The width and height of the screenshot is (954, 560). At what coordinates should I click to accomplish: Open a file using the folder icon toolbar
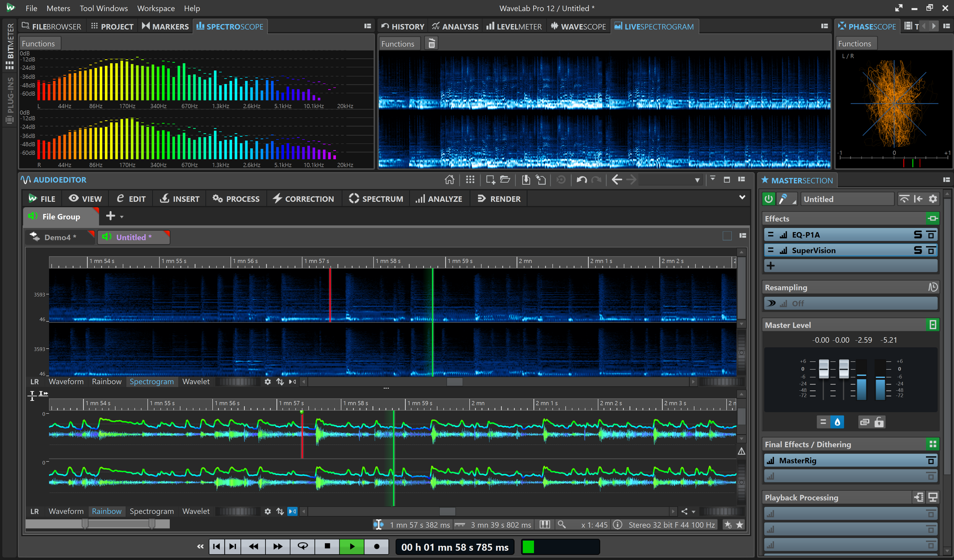tap(505, 180)
